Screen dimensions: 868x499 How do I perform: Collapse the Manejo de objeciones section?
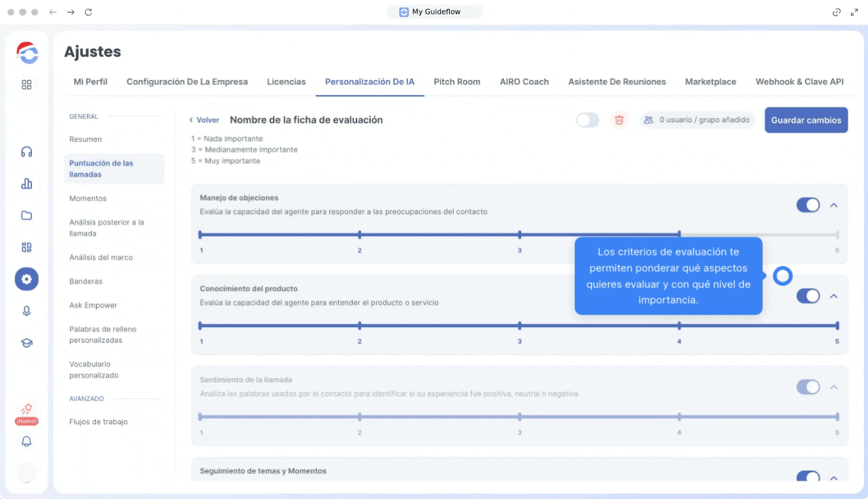(x=834, y=205)
